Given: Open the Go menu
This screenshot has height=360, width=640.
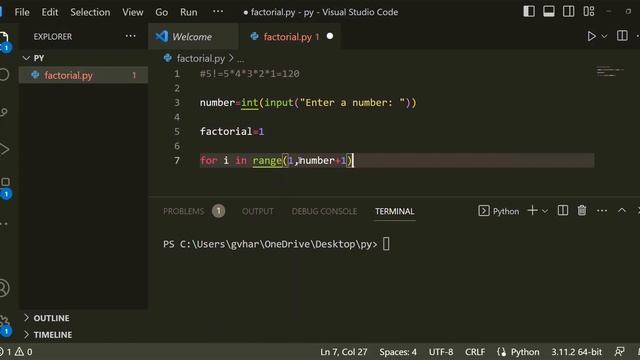Looking at the screenshot, I should 162,12.
